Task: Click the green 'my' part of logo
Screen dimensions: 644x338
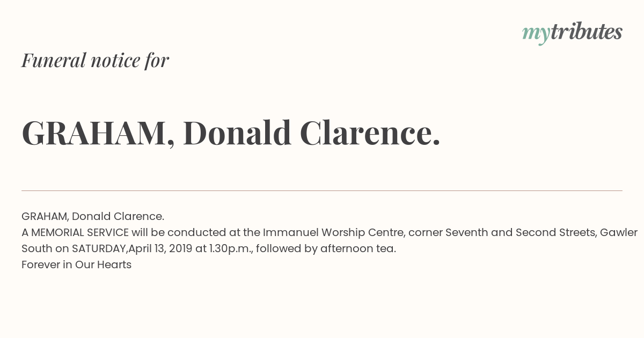Action: [536, 35]
